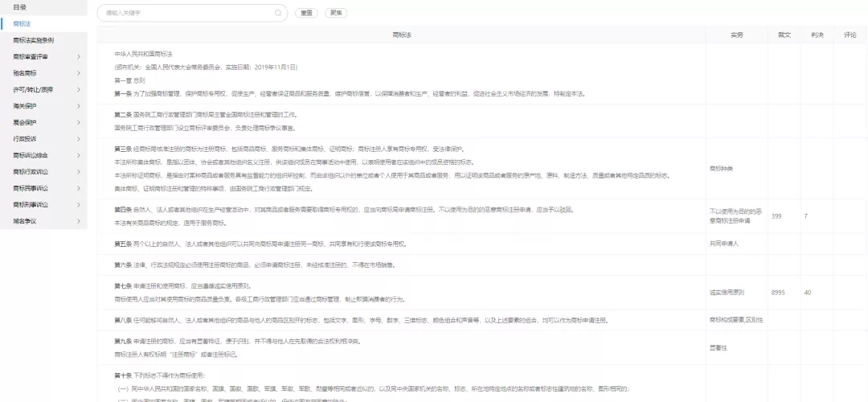Click the 聚焦 button beside 重置
The width and height of the screenshot is (868, 402).
pos(336,13)
